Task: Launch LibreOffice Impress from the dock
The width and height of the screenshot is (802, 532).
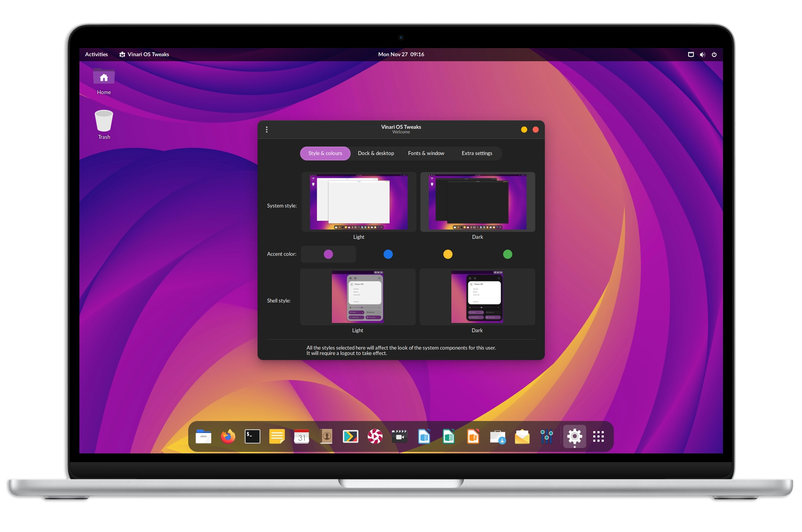Action: 473,436
